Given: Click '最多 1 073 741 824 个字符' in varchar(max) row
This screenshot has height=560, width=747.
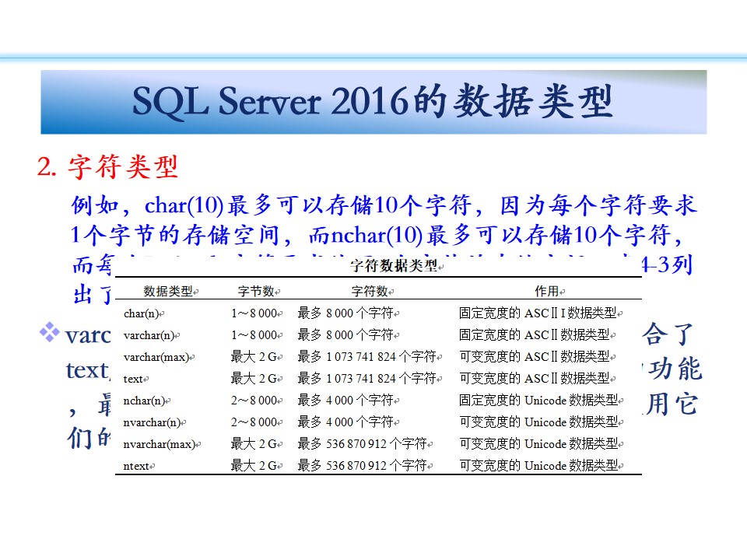Looking at the screenshot, I should click(x=367, y=357).
